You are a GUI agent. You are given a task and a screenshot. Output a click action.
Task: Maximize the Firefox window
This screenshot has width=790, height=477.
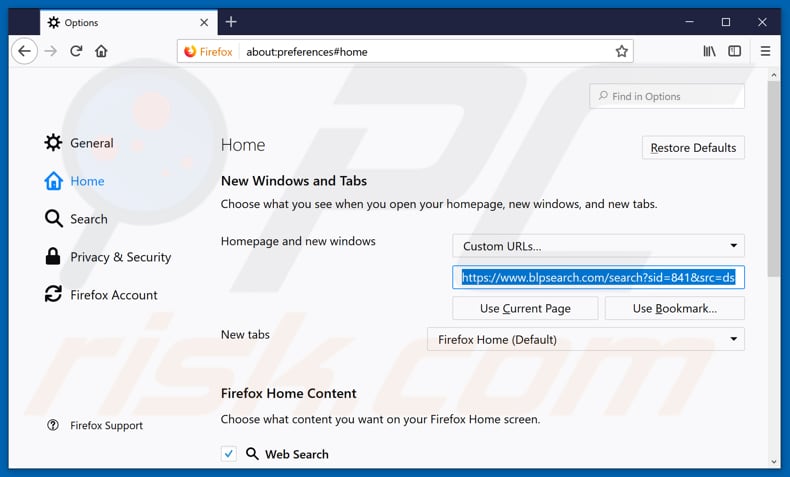tap(726, 22)
